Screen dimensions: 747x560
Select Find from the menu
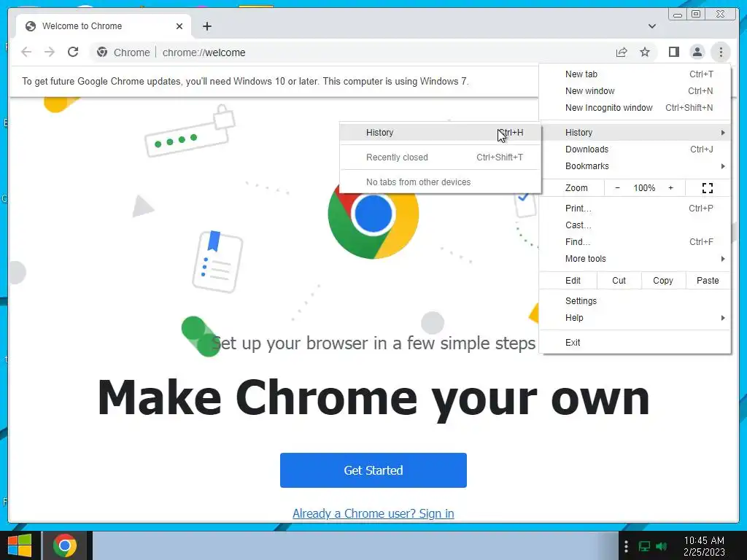coord(635,242)
